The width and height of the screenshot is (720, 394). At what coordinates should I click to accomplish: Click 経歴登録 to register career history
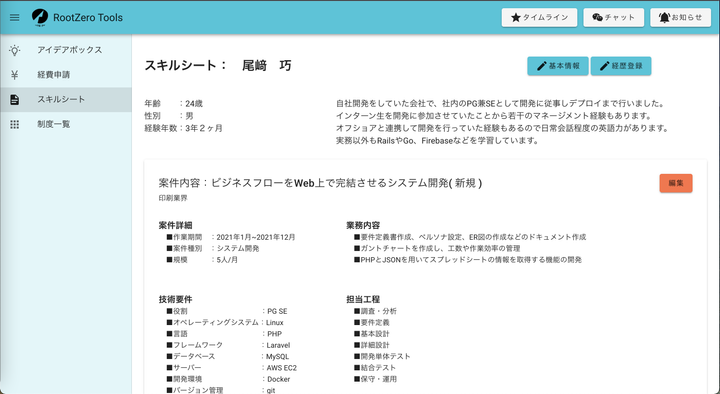click(x=621, y=66)
